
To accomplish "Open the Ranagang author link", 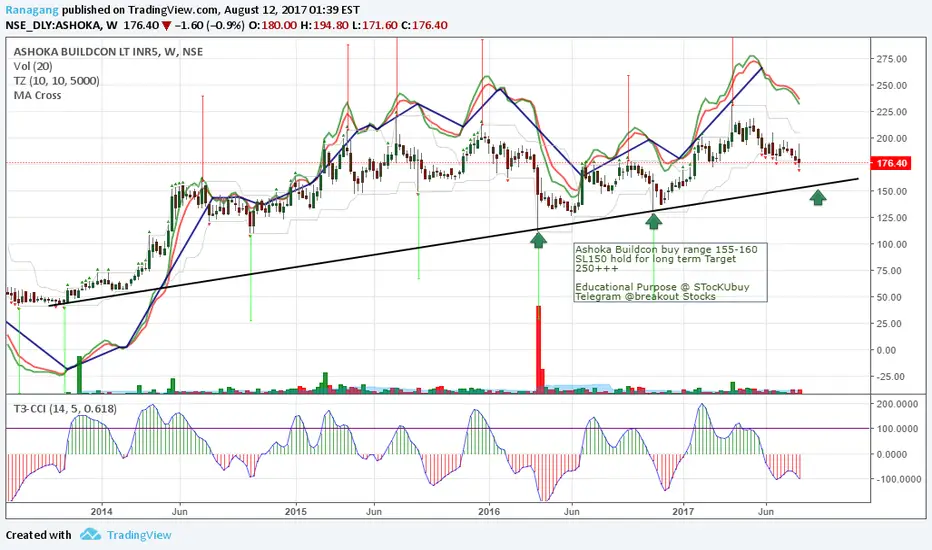I will pyautogui.click(x=32, y=10).
